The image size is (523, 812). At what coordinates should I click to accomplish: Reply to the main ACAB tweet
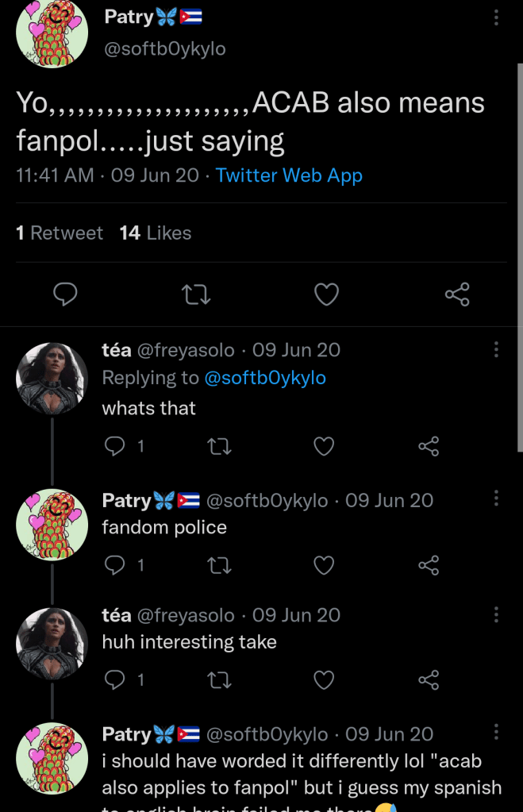pyautogui.click(x=65, y=294)
